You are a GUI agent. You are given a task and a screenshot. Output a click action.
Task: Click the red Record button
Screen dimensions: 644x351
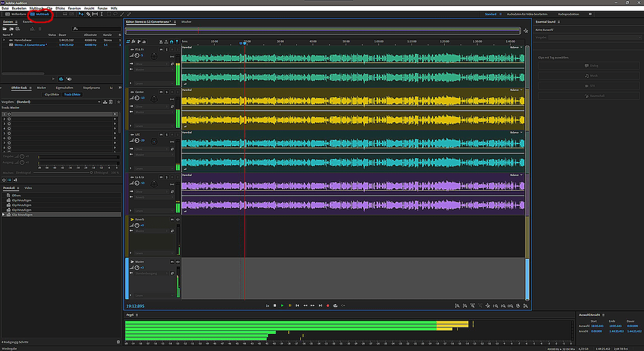tap(328, 305)
